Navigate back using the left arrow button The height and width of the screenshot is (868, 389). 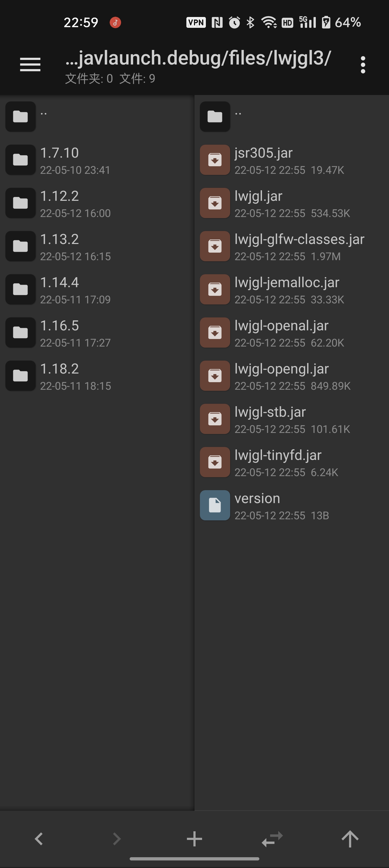[39, 838]
